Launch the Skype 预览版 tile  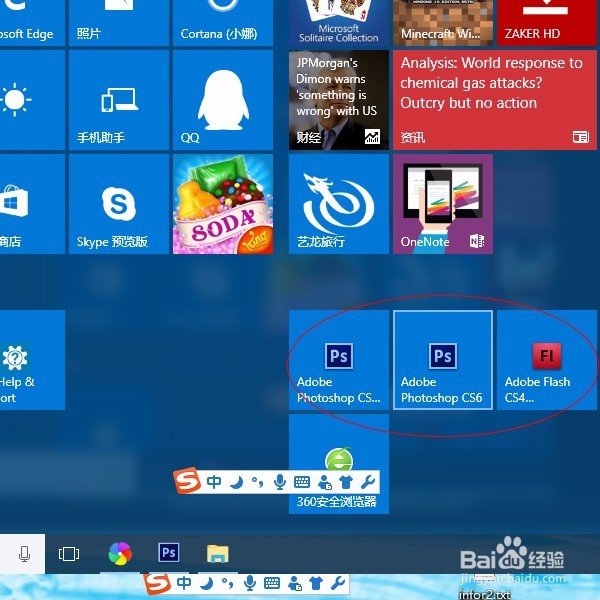pyautogui.click(x=119, y=204)
